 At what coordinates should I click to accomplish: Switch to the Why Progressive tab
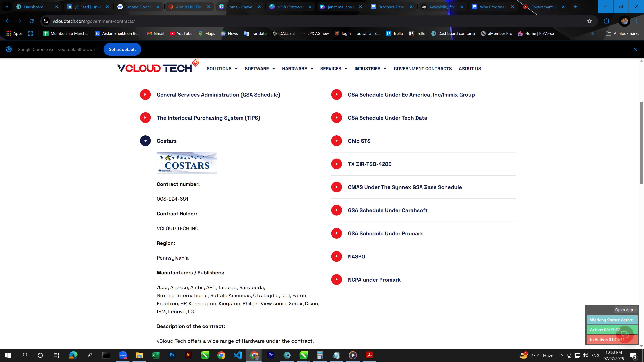493,7
